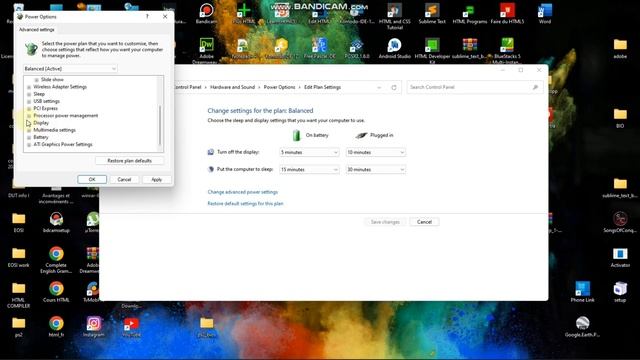Screen dimensions: 640x360
Task: Open the BIO folder on desktop
Action: coord(620,118)
